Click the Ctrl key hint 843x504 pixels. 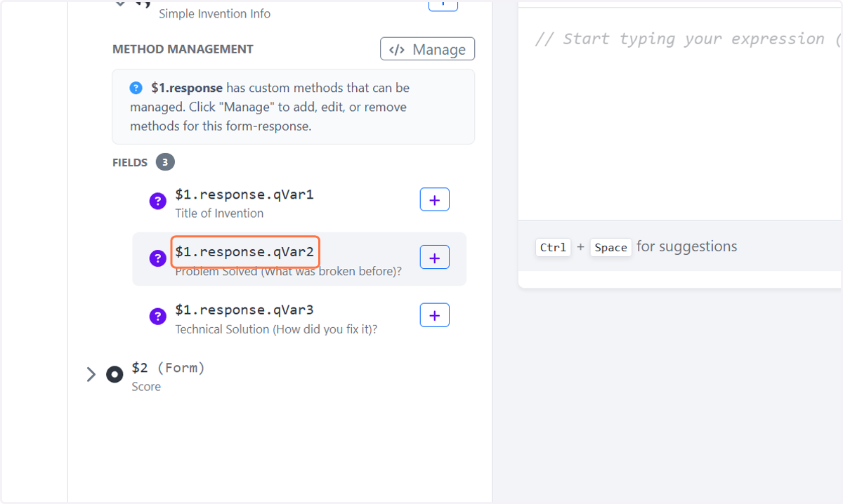point(554,247)
